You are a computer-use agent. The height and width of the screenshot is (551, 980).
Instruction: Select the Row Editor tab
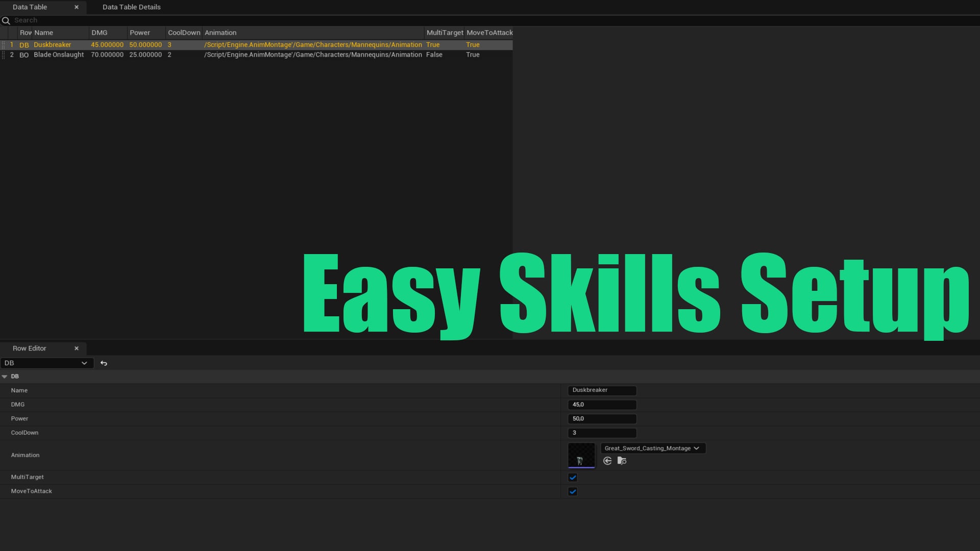29,348
